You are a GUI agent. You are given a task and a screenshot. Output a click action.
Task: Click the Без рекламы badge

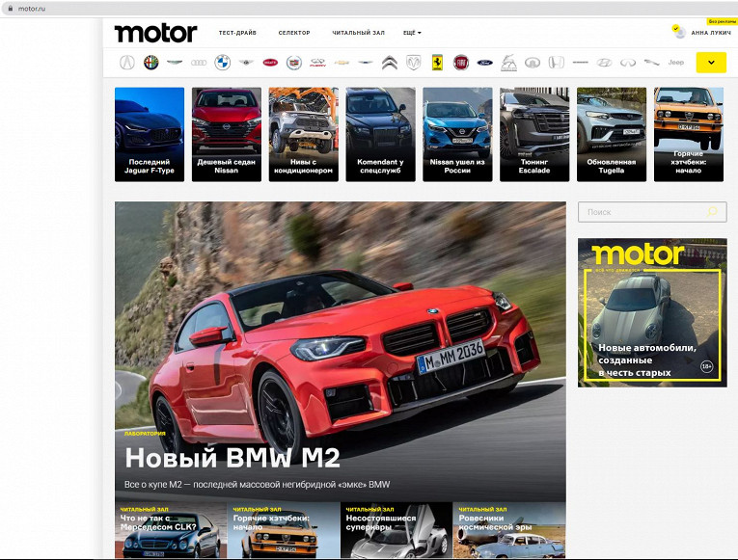(x=722, y=21)
